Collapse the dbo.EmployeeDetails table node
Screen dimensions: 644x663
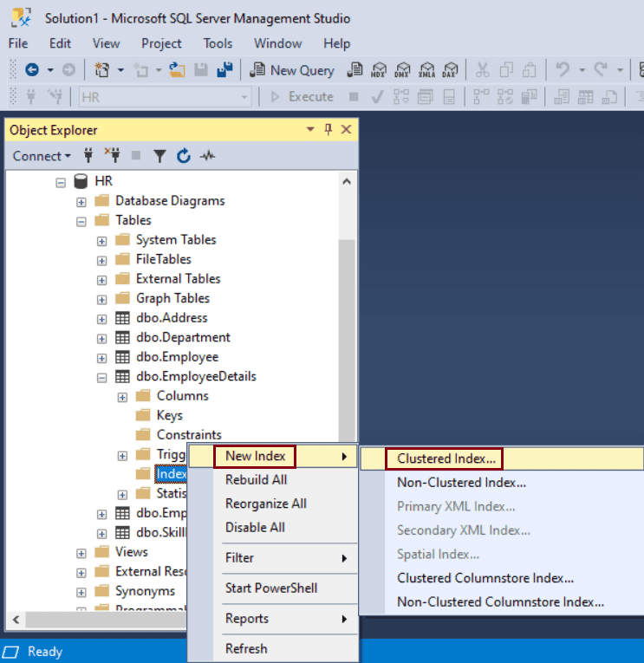click(101, 377)
